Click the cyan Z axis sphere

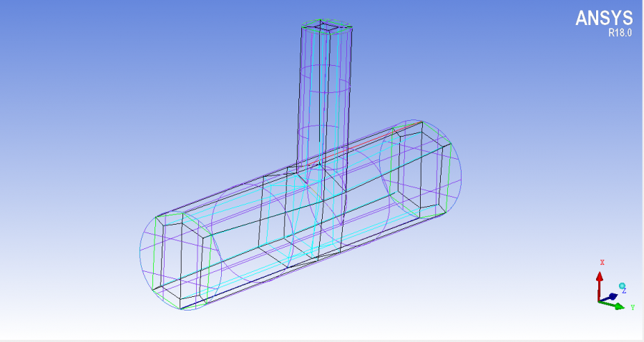[x=623, y=285]
